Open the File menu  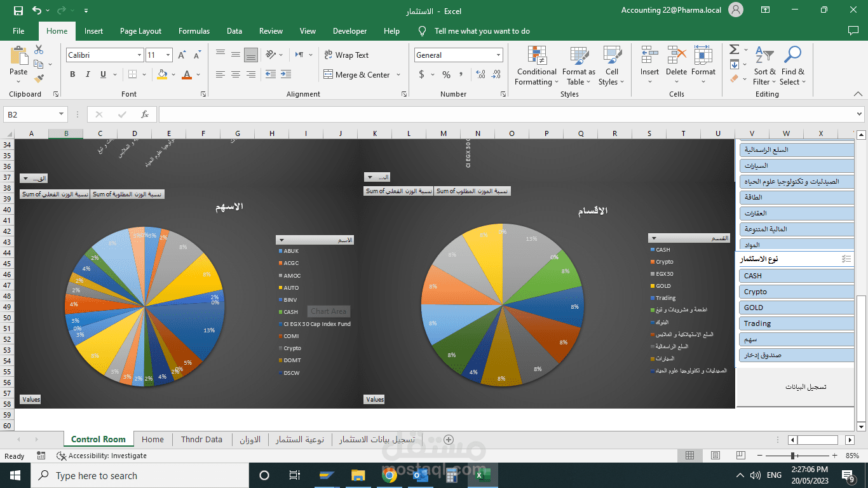tap(18, 31)
